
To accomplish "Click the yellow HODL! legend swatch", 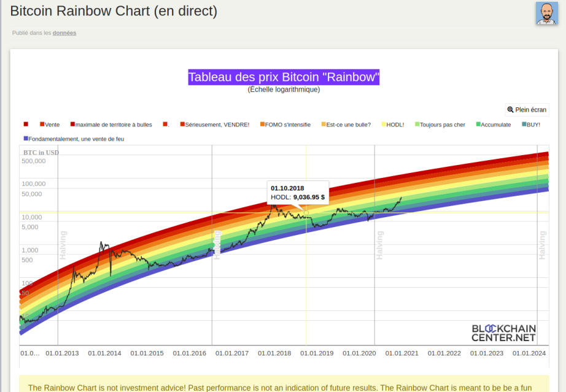I will click(x=384, y=124).
